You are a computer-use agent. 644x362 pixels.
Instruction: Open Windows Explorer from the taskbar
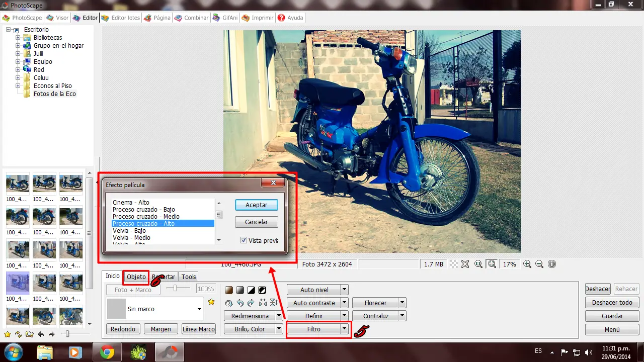coord(45,352)
